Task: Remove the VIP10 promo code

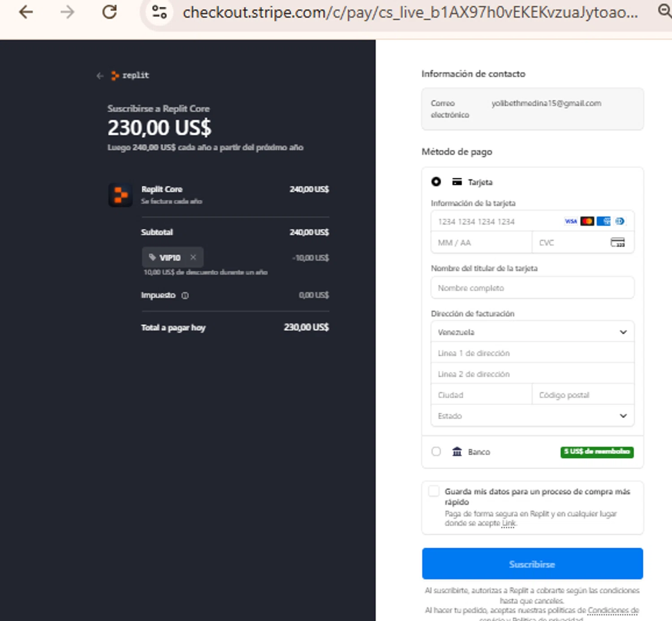Action: pyautogui.click(x=193, y=257)
